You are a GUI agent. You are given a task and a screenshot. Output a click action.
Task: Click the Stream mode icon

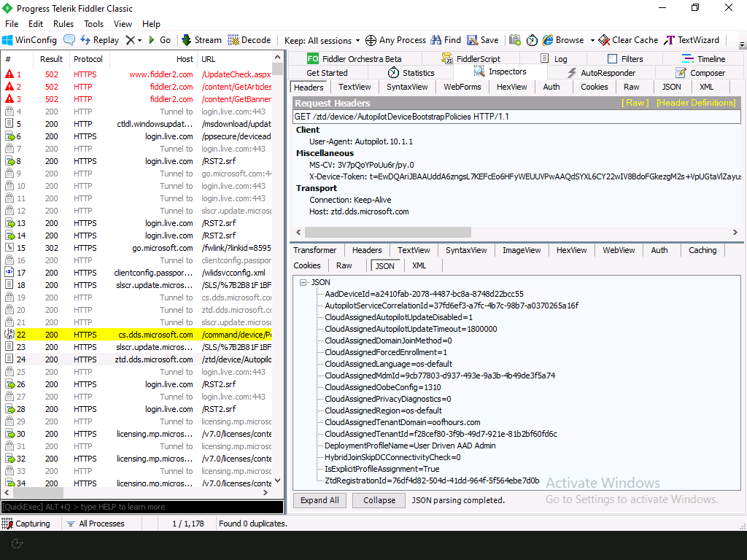(x=187, y=40)
